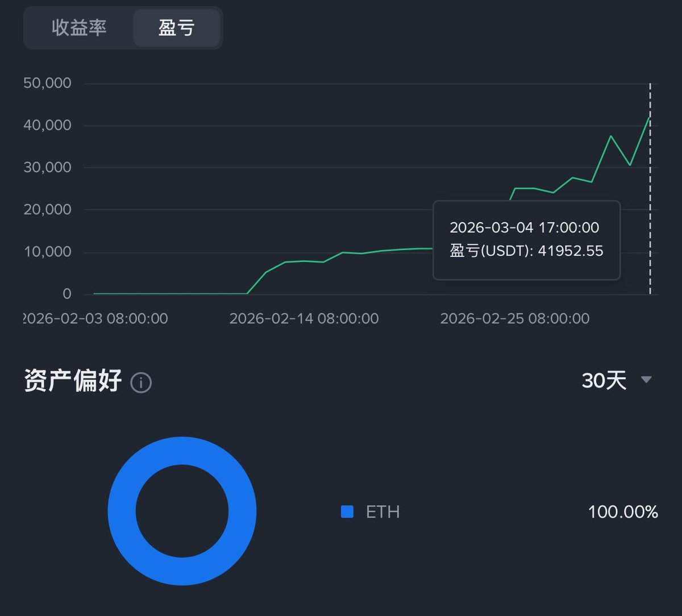Click the 2026-02-03 08:00:00 axis label
Screen dimensions: 682x616
95,319
